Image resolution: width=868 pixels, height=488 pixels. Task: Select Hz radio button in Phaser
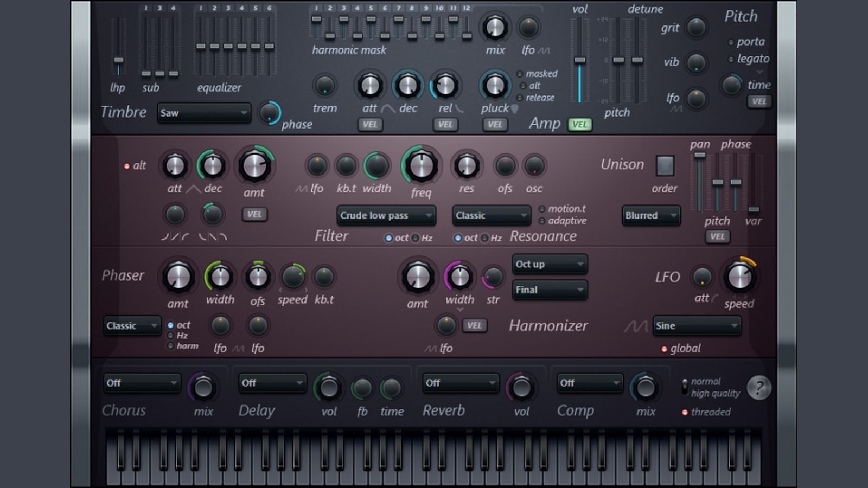point(171,336)
